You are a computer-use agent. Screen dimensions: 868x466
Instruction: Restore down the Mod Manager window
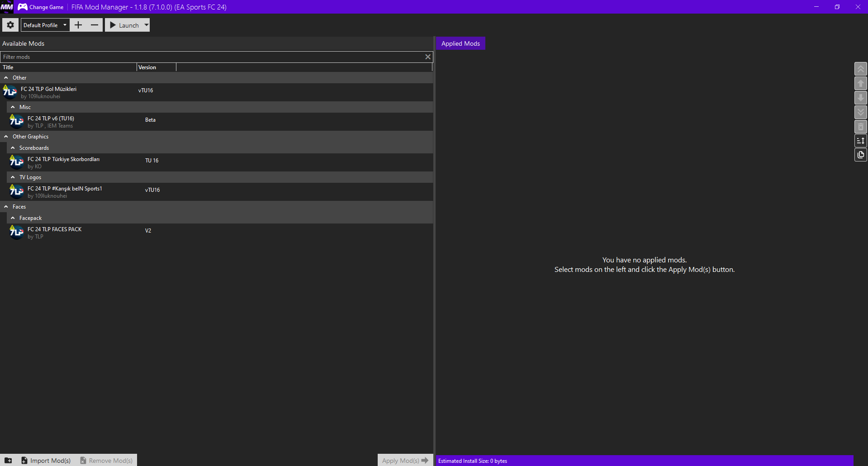[837, 7]
